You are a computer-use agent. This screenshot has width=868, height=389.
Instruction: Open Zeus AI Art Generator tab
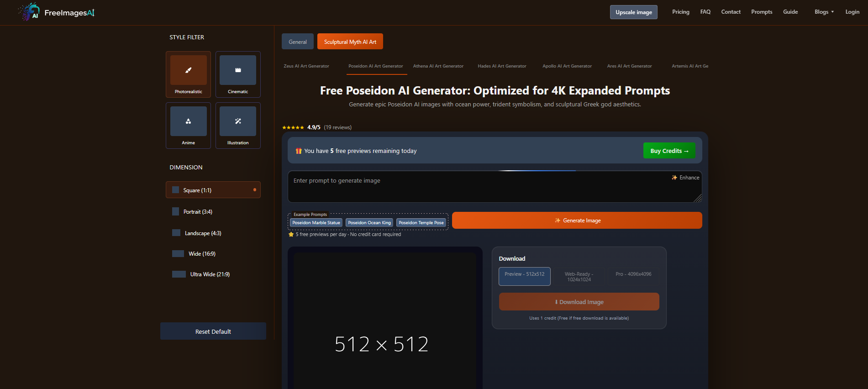(306, 66)
